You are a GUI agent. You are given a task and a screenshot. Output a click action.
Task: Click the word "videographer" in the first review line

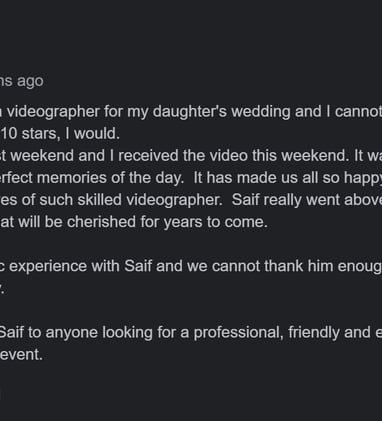(53, 112)
